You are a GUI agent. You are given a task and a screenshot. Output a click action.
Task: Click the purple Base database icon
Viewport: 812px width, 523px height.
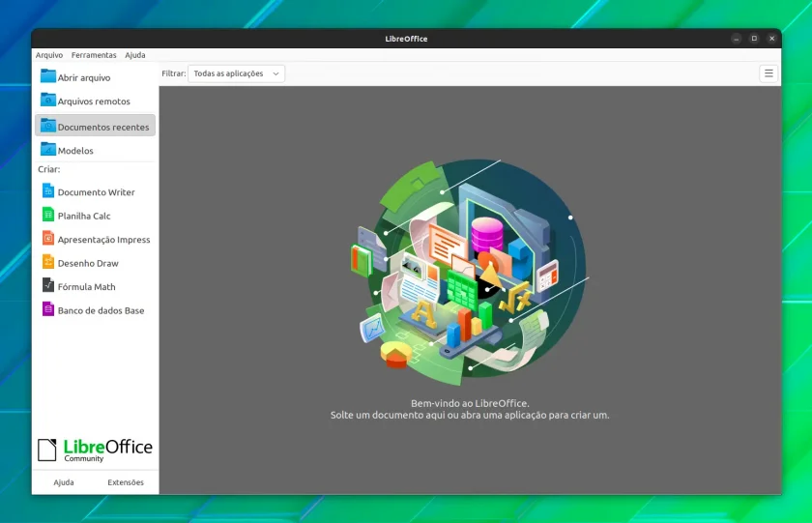[48, 309]
